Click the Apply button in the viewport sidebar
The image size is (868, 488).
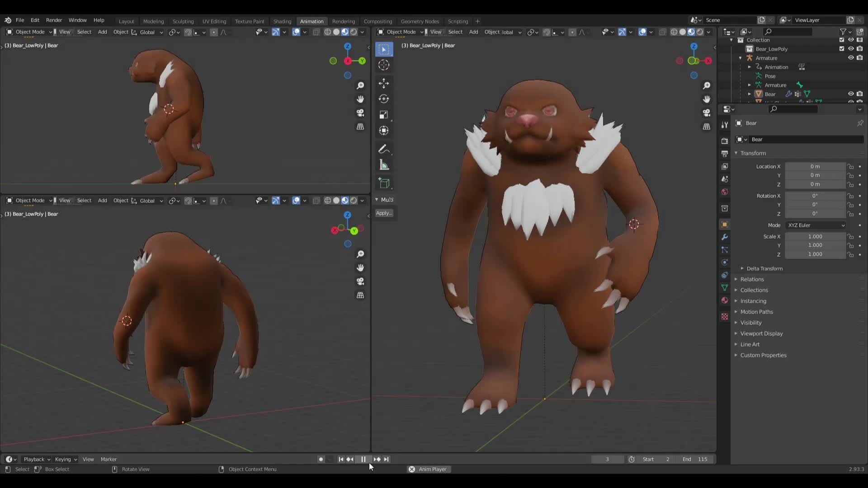pyautogui.click(x=384, y=213)
